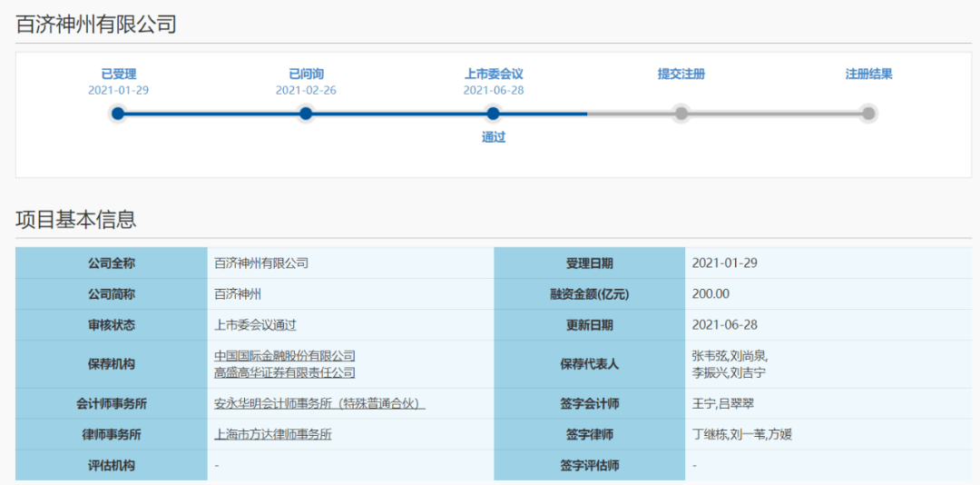Click the 注册结果 stage label text

coord(868,74)
